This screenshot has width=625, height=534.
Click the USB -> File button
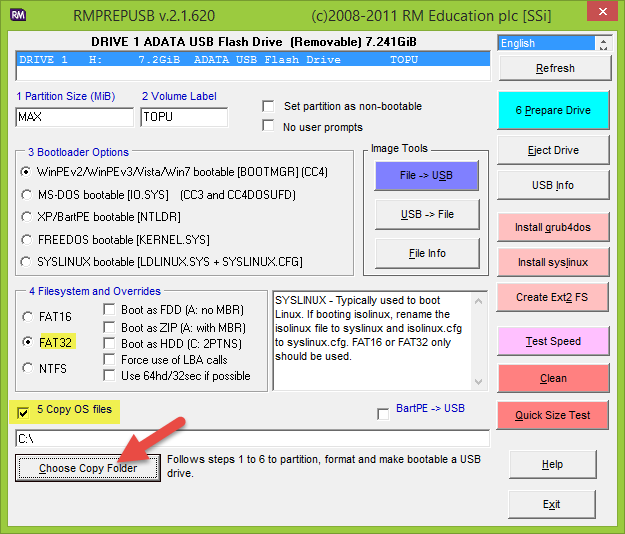427,214
